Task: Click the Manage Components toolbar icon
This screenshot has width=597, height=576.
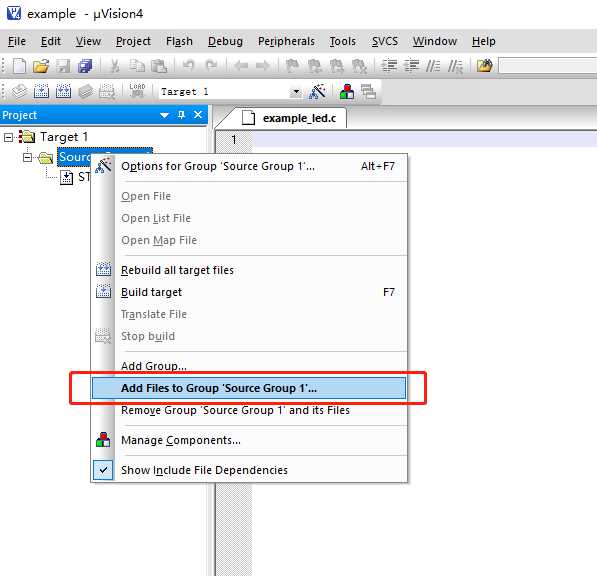Action: (x=346, y=92)
